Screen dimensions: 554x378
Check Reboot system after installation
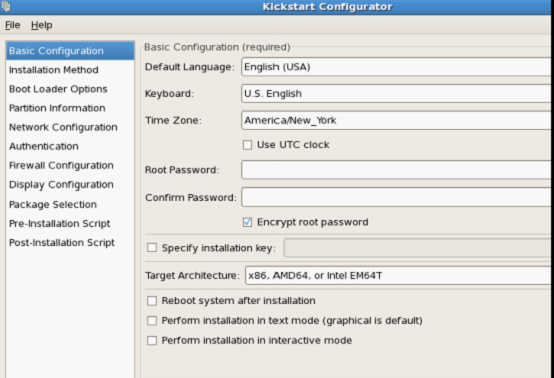point(152,301)
